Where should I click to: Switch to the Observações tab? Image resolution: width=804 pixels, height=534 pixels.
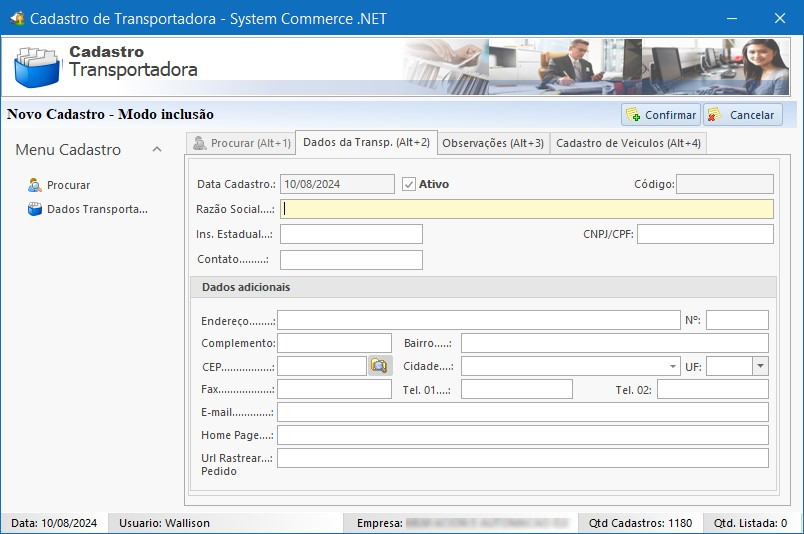pyautogui.click(x=493, y=143)
